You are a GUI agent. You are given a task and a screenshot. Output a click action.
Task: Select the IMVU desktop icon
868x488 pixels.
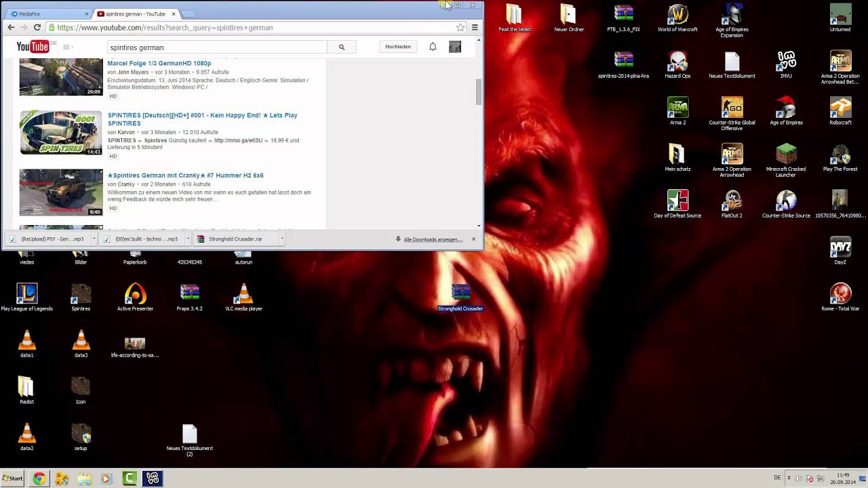click(x=786, y=65)
